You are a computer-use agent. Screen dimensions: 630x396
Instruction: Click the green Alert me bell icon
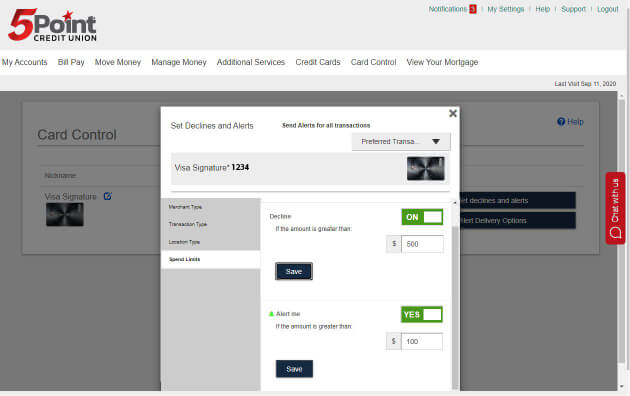(271, 314)
